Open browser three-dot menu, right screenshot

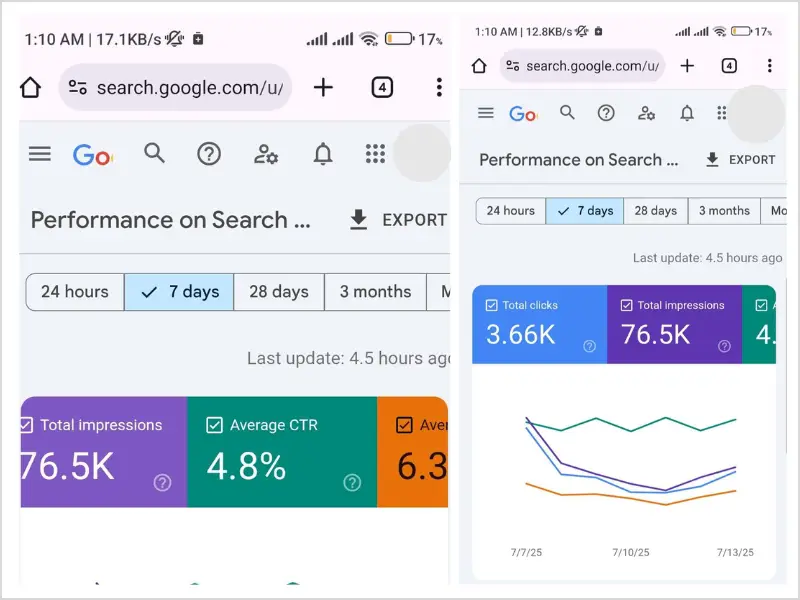pos(769,65)
